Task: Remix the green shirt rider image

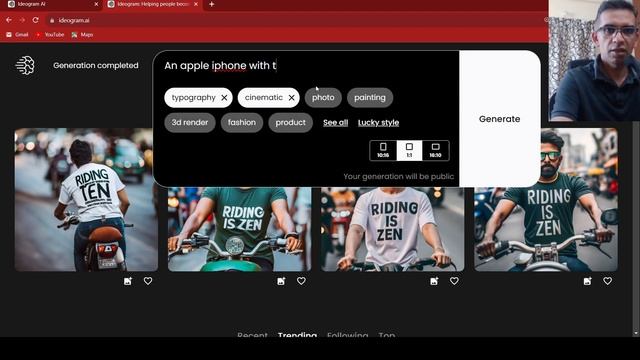Action: (281, 281)
